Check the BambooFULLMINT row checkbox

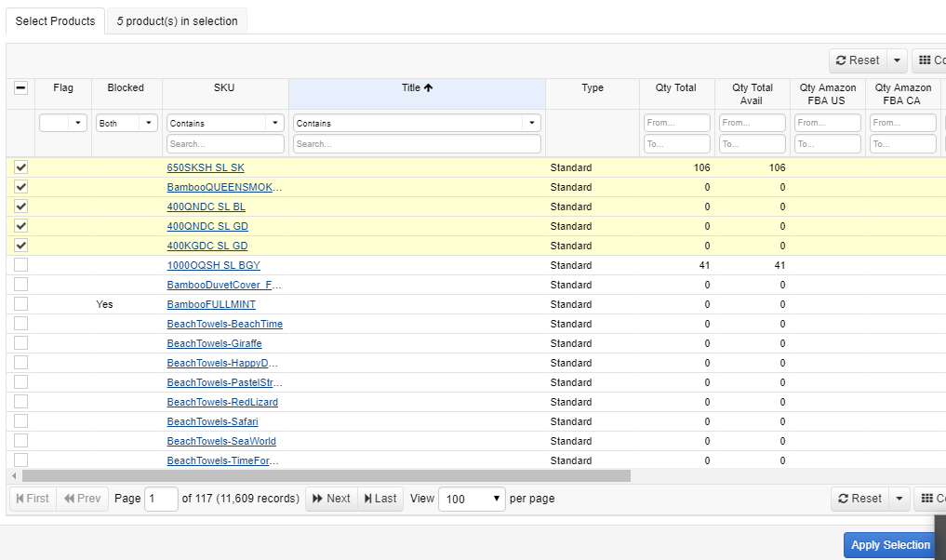[x=20, y=303]
